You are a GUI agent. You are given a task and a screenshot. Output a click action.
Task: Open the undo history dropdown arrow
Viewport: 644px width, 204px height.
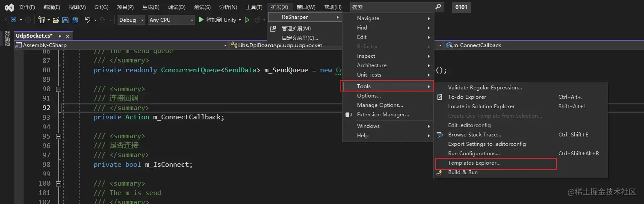(95, 20)
